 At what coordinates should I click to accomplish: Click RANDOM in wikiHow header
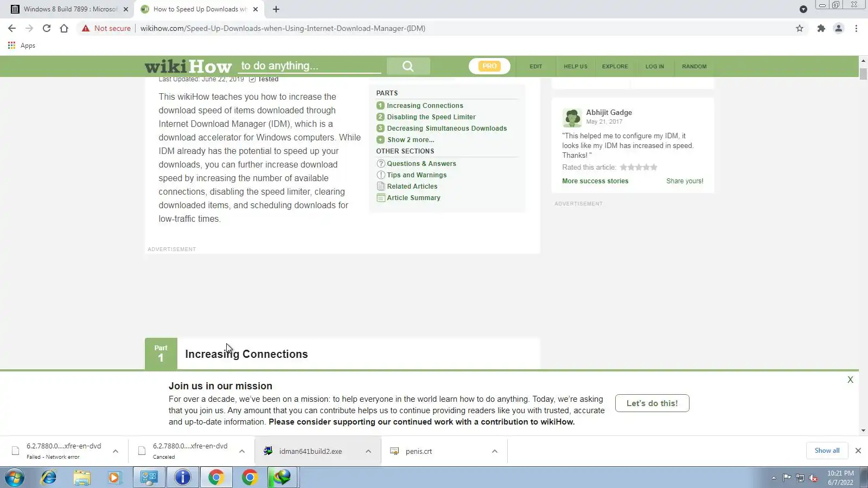(694, 66)
